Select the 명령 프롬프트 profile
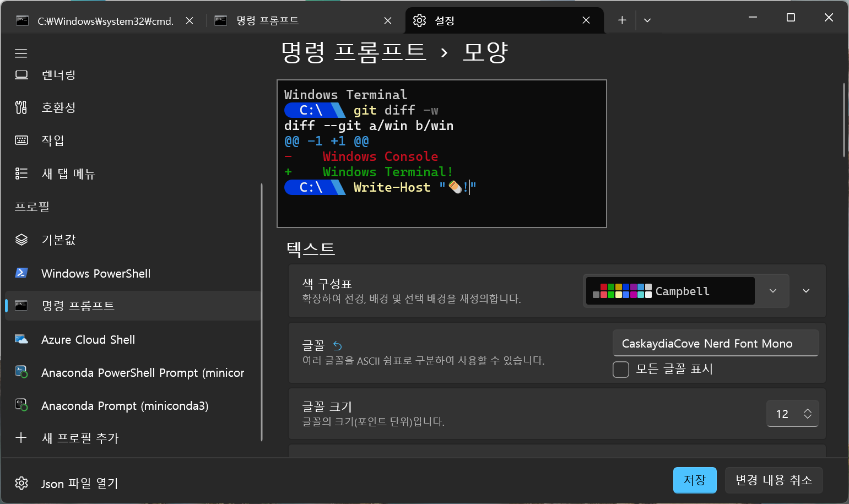The height and width of the screenshot is (504, 849). [132, 306]
